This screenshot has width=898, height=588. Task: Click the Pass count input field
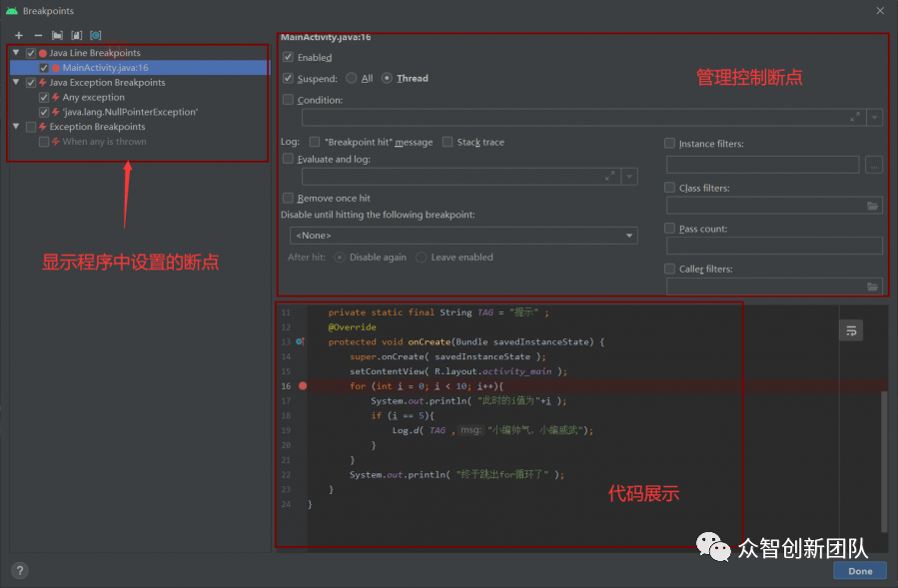click(774, 246)
